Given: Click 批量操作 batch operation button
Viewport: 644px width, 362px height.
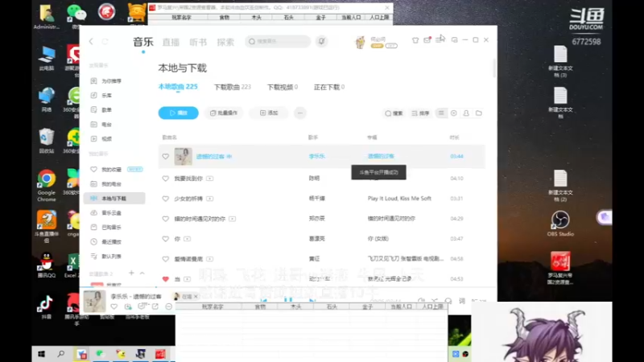Looking at the screenshot, I should tap(224, 113).
